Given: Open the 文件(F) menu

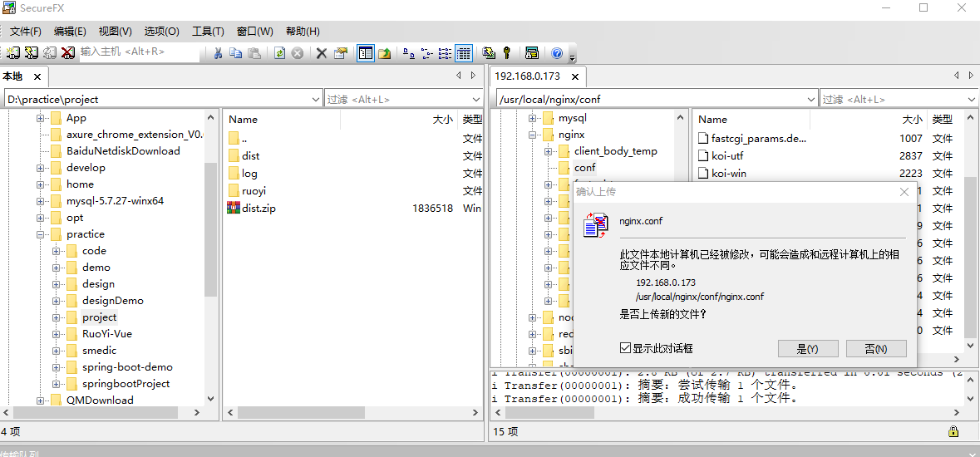Looking at the screenshot, I should 26,32.
